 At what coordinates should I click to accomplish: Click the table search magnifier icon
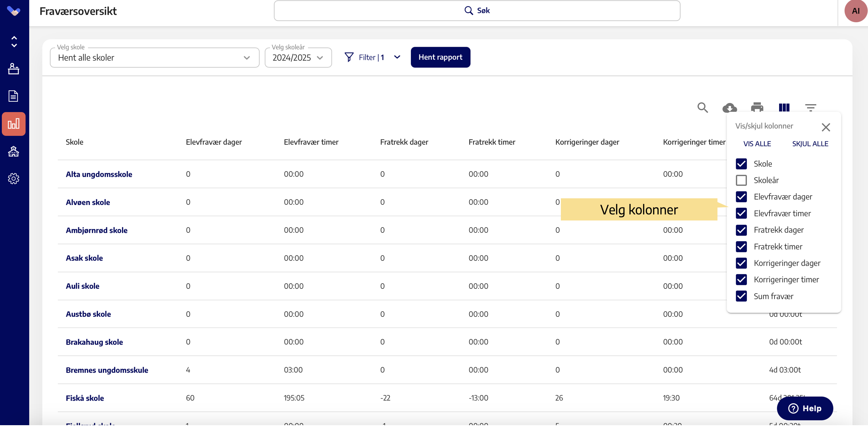point(703,108)
